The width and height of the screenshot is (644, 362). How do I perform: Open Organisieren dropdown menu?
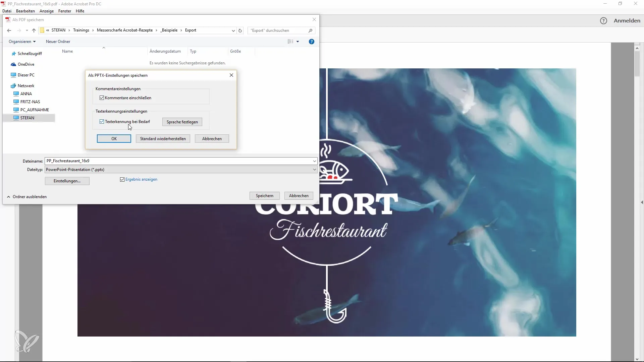[x=22, y=42]
